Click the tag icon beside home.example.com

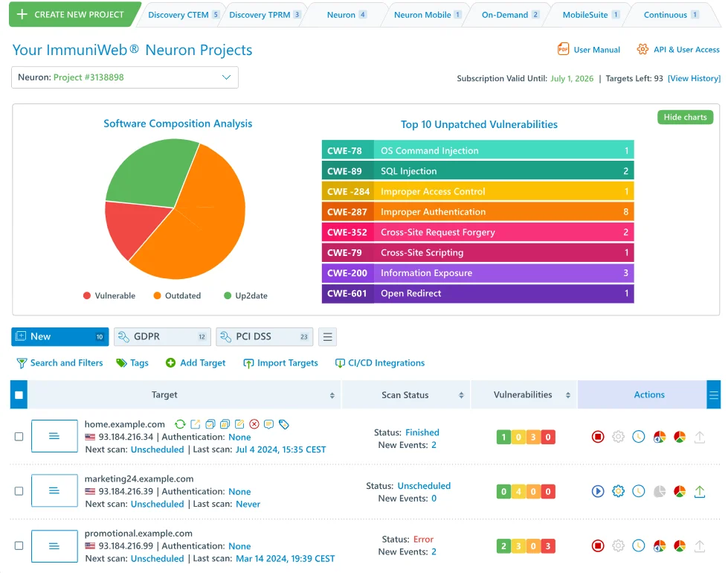[x=283, y=424]
